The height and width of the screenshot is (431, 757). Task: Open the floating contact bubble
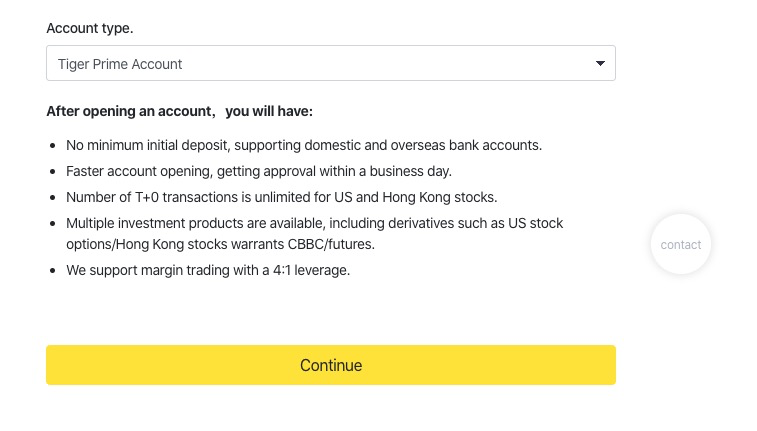point(681,244)
